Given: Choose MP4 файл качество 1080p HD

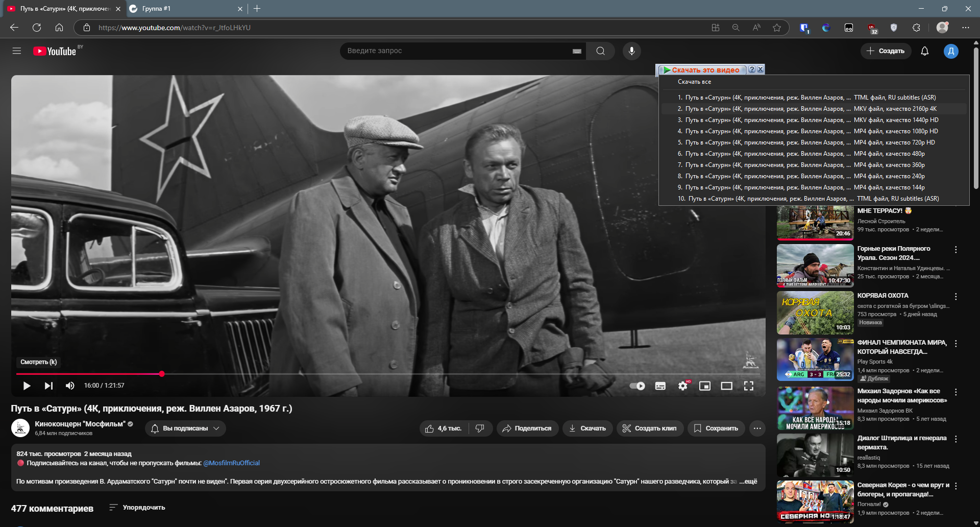Looking at the screenshot, I should (x=814, y=131).
